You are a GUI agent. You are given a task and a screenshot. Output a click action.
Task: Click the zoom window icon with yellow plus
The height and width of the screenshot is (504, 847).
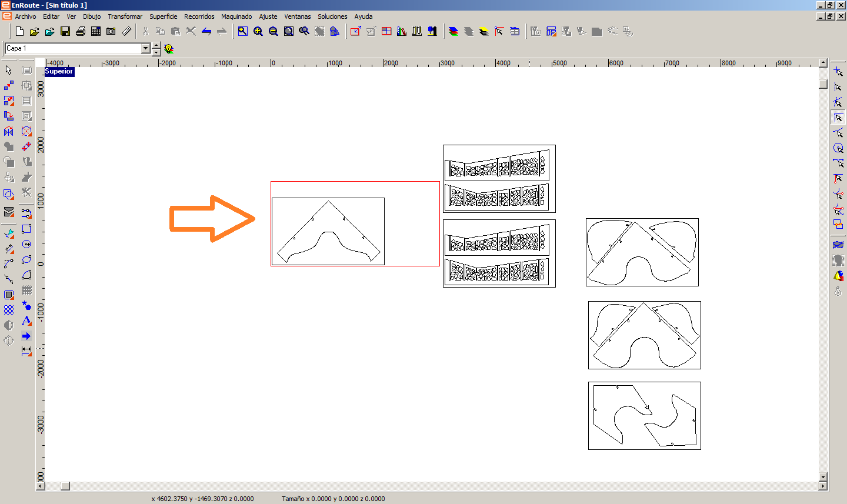click(243, 31)
